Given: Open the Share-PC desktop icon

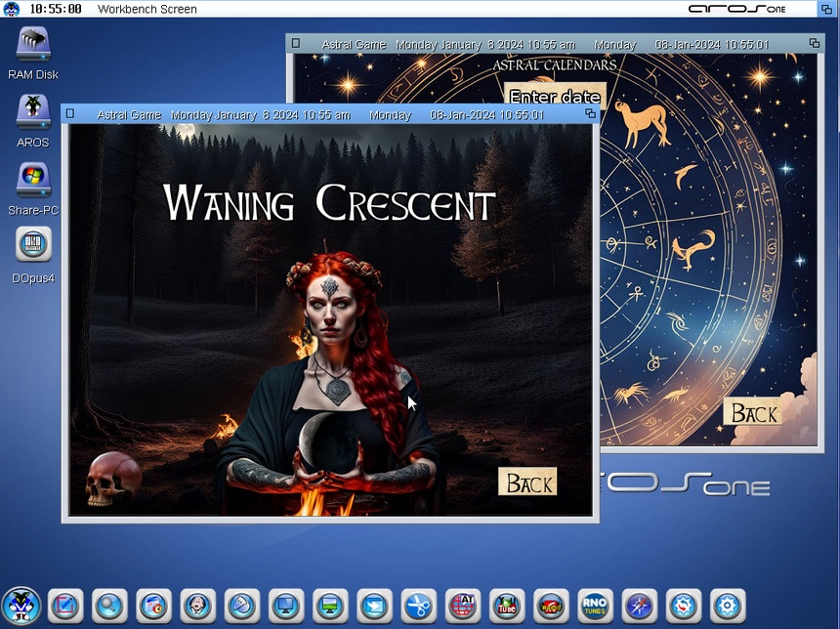Looking at the screenshot, I should (x=33, y=181).
